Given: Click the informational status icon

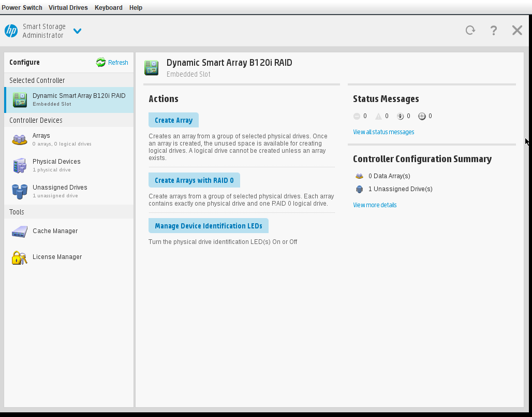Looking at the screenshot, I should click(401, 117).
